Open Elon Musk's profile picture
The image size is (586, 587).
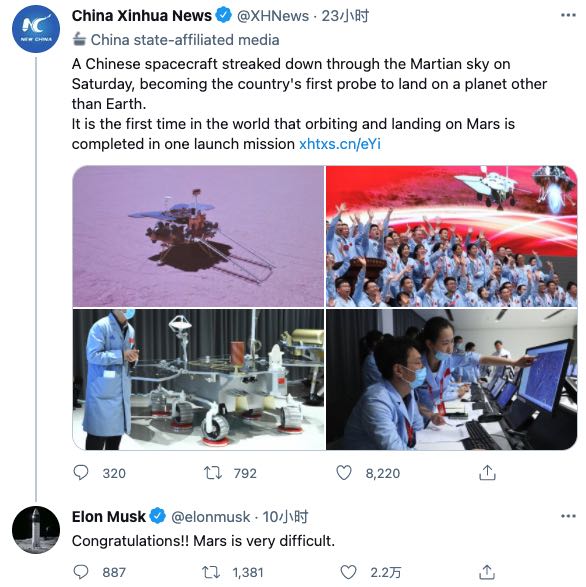tap(36, 530)
